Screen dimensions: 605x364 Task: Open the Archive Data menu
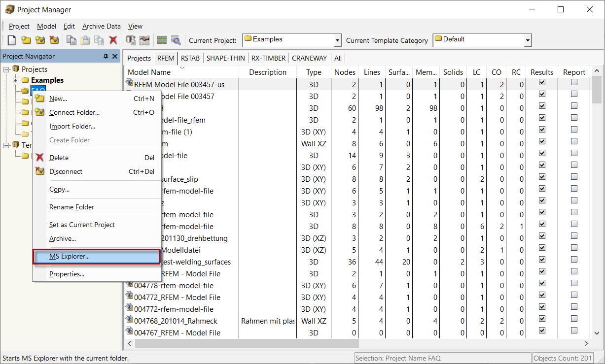[101, 26]
